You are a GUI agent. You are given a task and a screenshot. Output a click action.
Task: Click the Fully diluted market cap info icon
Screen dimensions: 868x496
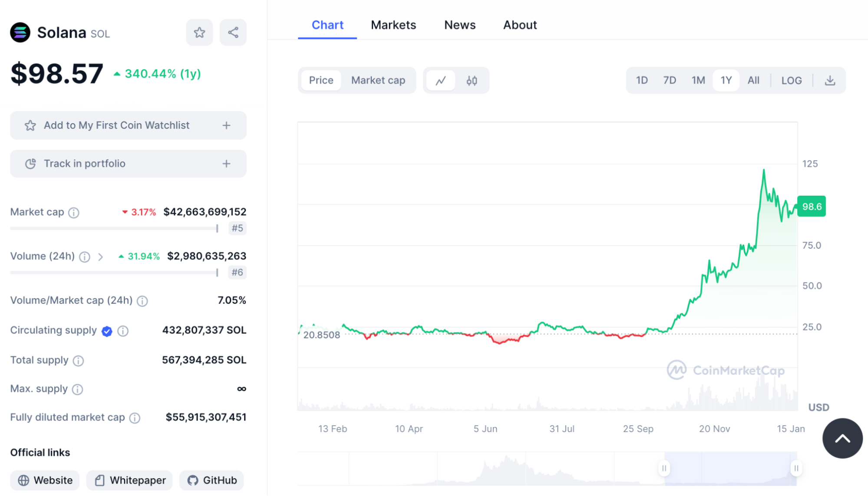(x=135, y=418)
